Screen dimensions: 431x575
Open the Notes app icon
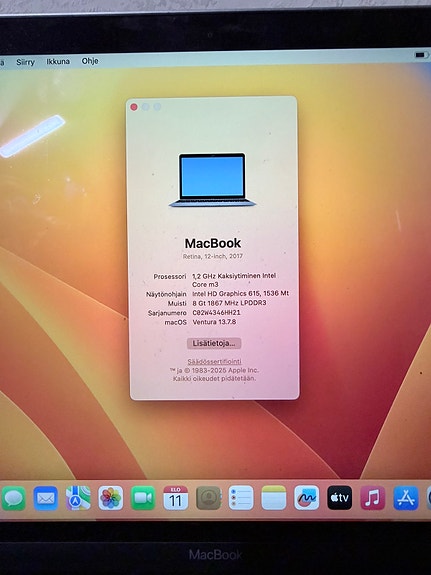[x=274, y=498]
